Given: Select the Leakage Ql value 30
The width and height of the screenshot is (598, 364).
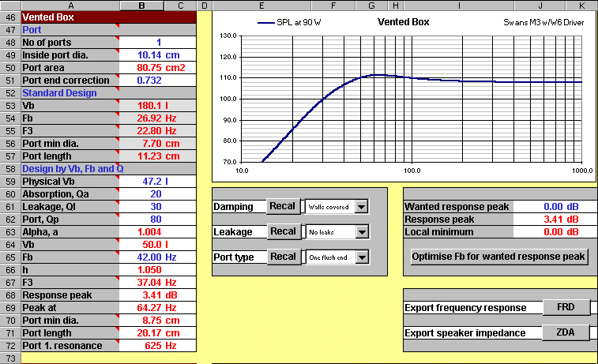Looking at the screenshot, I should click(x=158, y=207).
